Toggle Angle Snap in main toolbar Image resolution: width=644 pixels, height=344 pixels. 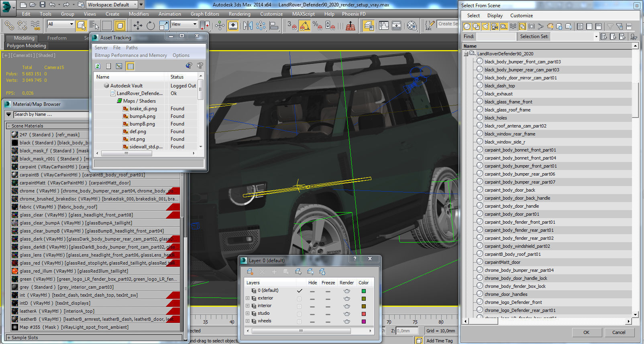[x=305, y=26]
